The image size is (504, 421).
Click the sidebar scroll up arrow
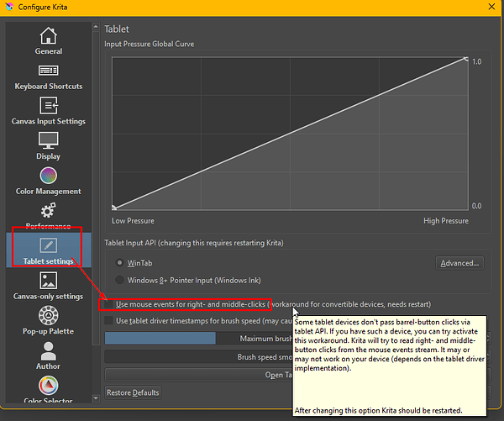tap(96, 27)
